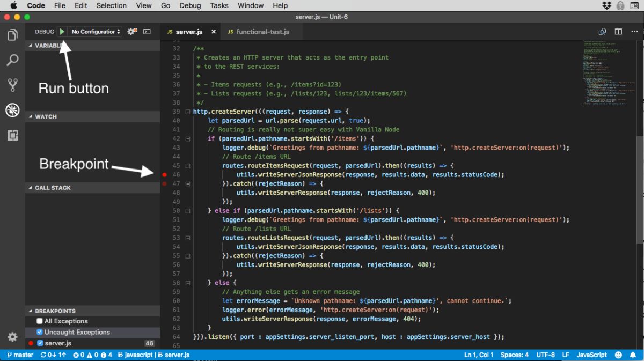The height and width of the screenshot is (361, 644).
Task: Change line ending via LF status item
Action: 566,355
